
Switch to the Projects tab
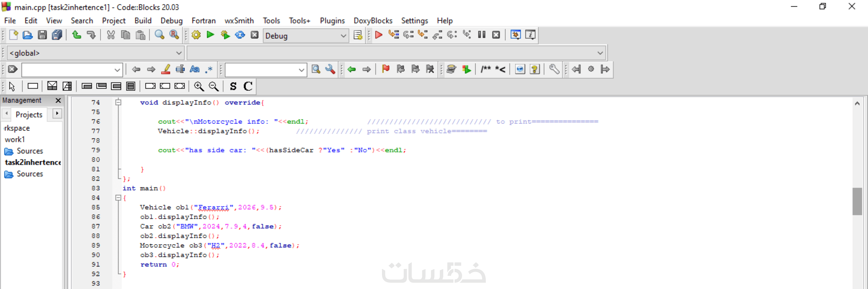(29, 114)
